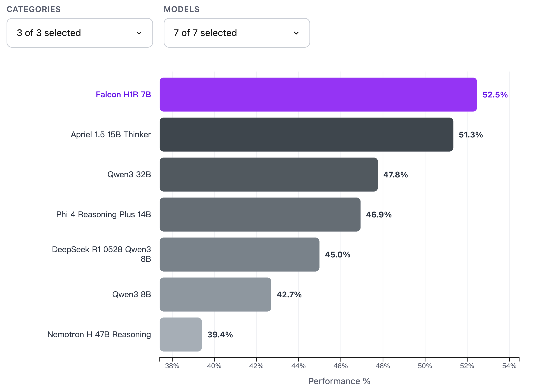The height and width of the screenshot is (392, 546).
Task: Open the Categories dropdown showing 3 of 3 selected
Action: click(x=72, y=33)
